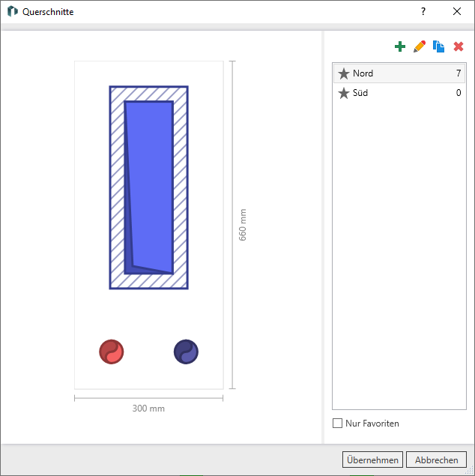Image resolution: width=475 pixels, height=476 pixels.
Task: Close the Querschnitte dialog
Action: point(457,11)
